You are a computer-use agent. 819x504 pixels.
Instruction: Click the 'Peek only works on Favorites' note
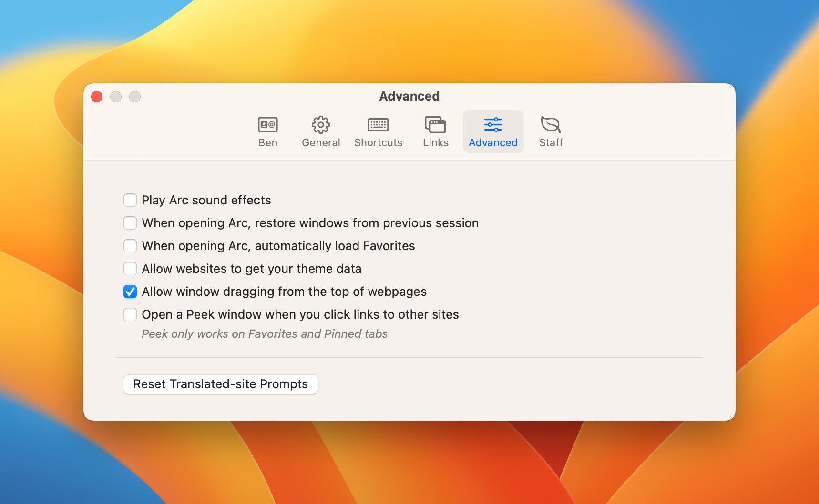(x=265, y=334)
